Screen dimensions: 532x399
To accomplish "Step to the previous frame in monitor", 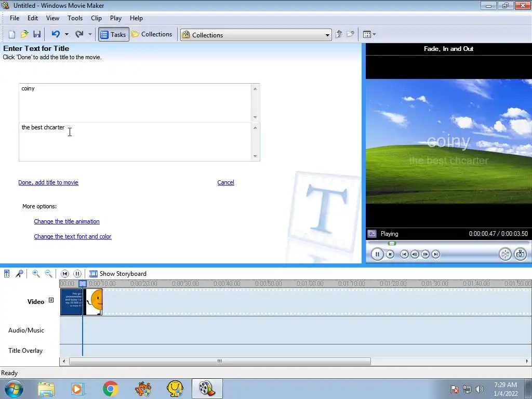I will click(x=415, y=254).
